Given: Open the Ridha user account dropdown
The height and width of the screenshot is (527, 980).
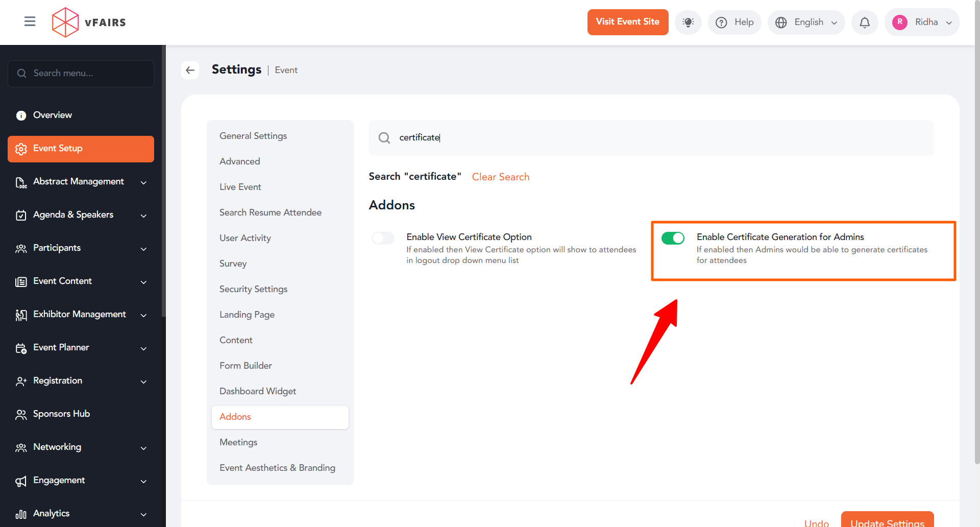Looking at the screenshot, I should tap(922, 22).
